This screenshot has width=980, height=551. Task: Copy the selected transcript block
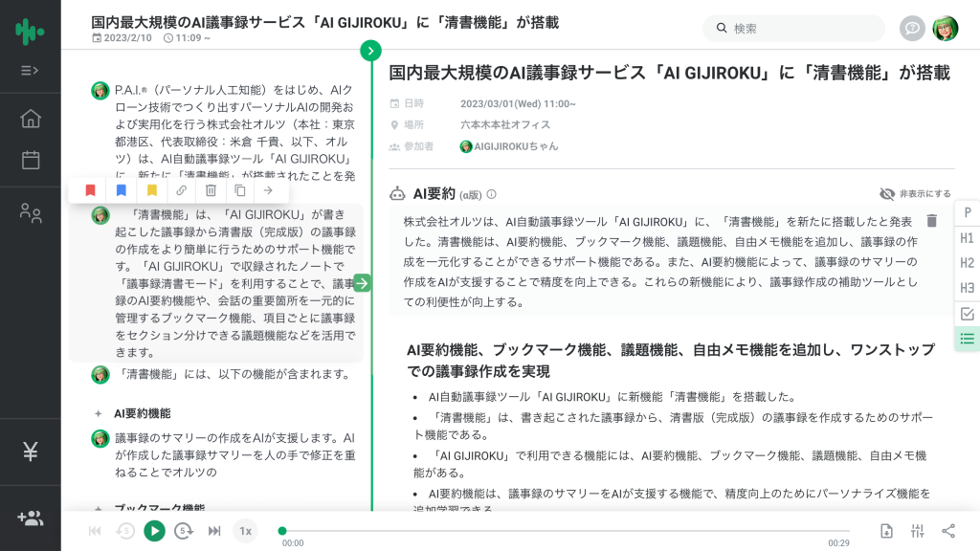(x=240, y=190)
